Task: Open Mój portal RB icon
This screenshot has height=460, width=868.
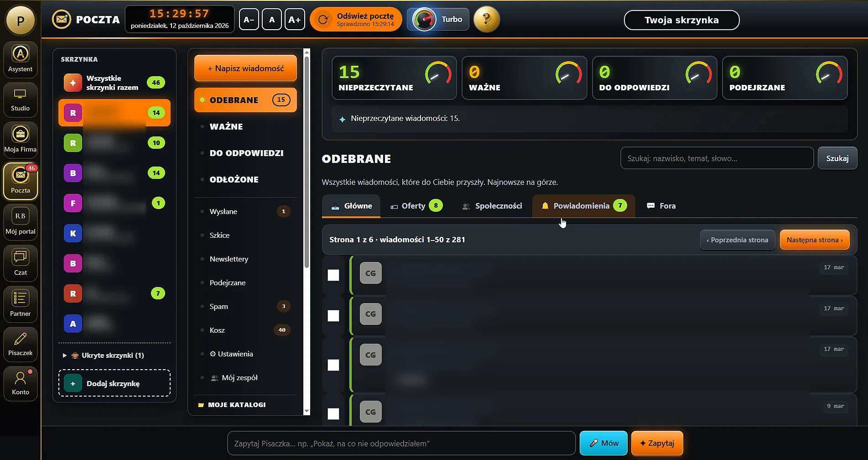Action: [x=20, y=222]
